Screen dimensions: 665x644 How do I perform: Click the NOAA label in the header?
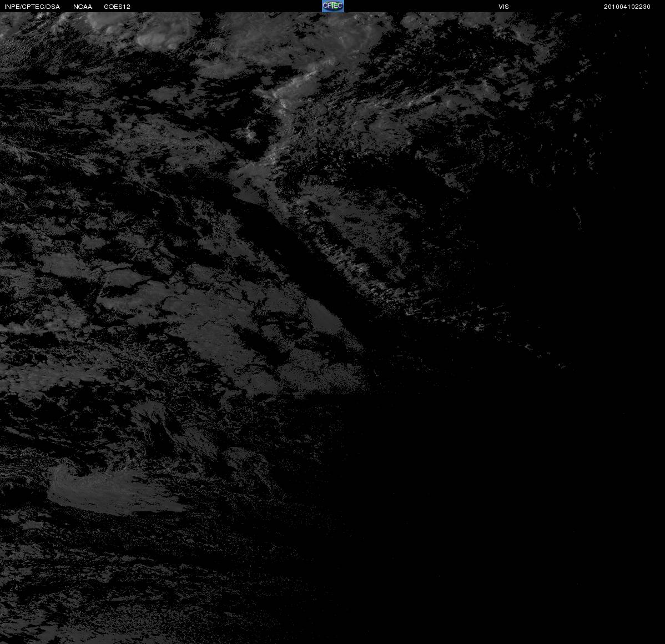click(83, 7)
